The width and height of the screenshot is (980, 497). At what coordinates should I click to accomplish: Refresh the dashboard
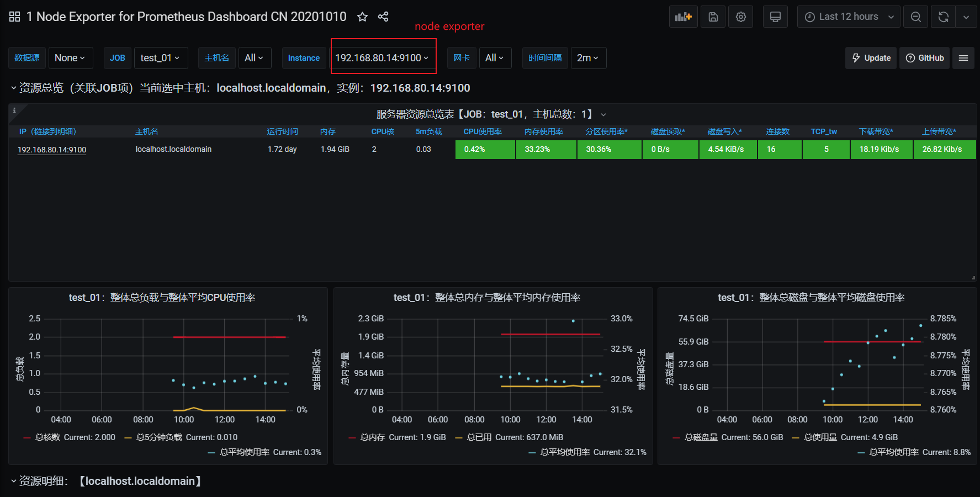click(944, 17)
